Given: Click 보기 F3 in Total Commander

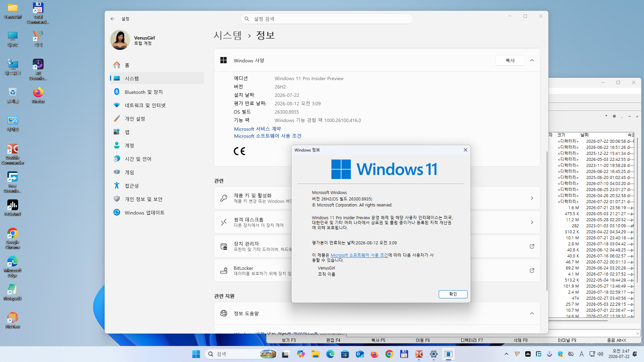Looking at the screenshot, I should (289, 340).
